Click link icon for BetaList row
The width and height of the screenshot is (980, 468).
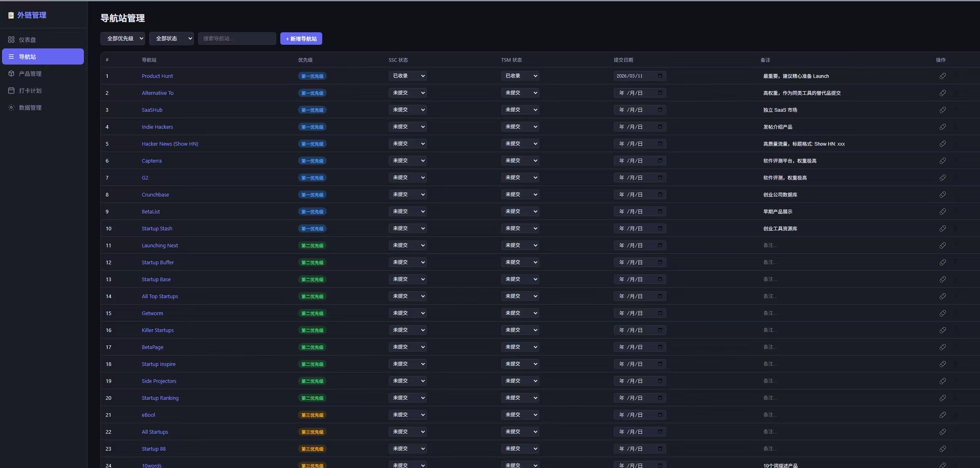point(942,211)
